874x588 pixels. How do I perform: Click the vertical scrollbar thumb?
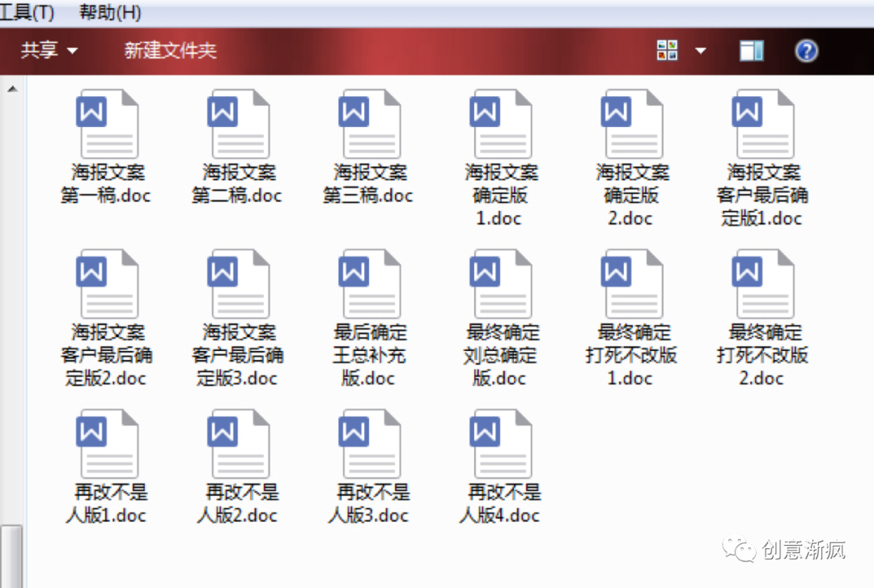(11, 556)
